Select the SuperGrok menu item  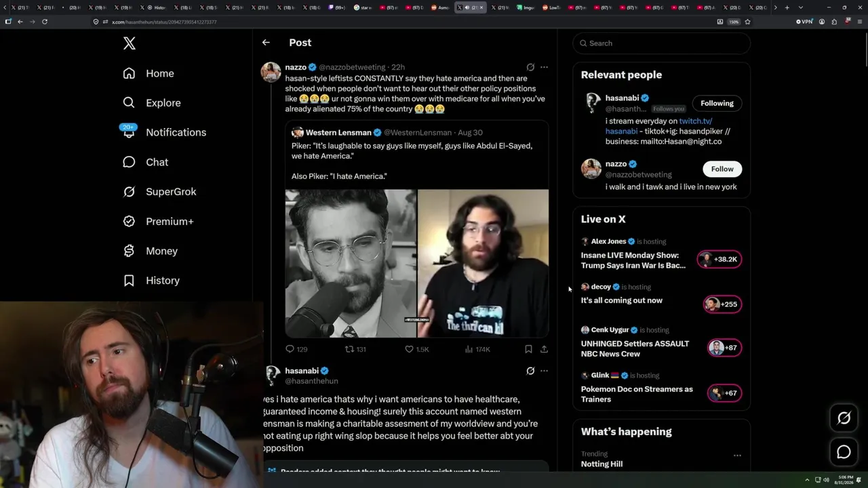[160, 192]
